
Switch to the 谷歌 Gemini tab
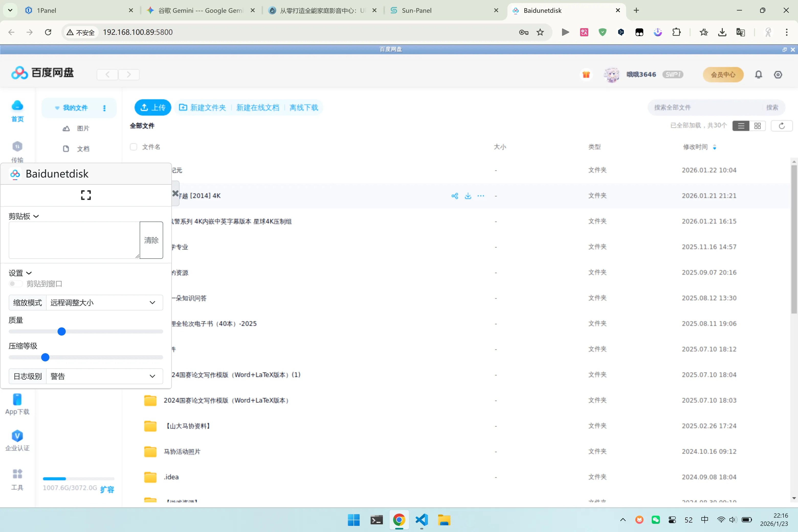coord(201,10)
